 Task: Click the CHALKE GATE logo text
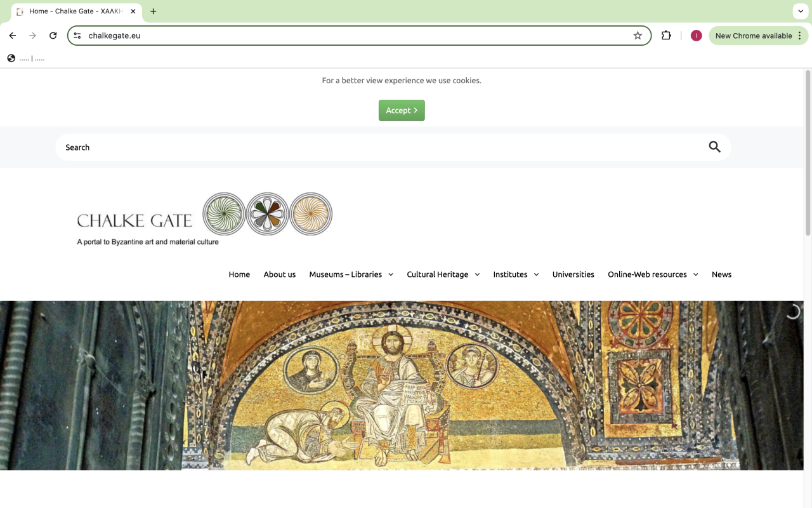134,221
